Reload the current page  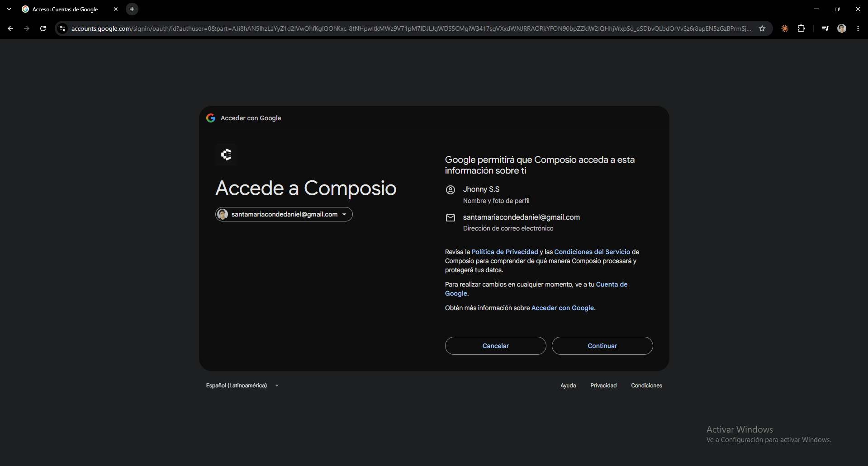43,28
